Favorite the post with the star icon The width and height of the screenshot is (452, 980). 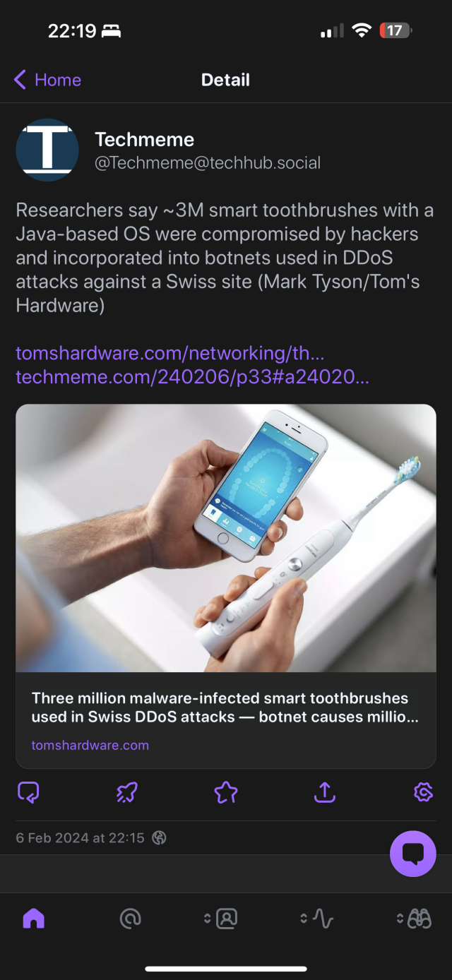tap(226, 793)
